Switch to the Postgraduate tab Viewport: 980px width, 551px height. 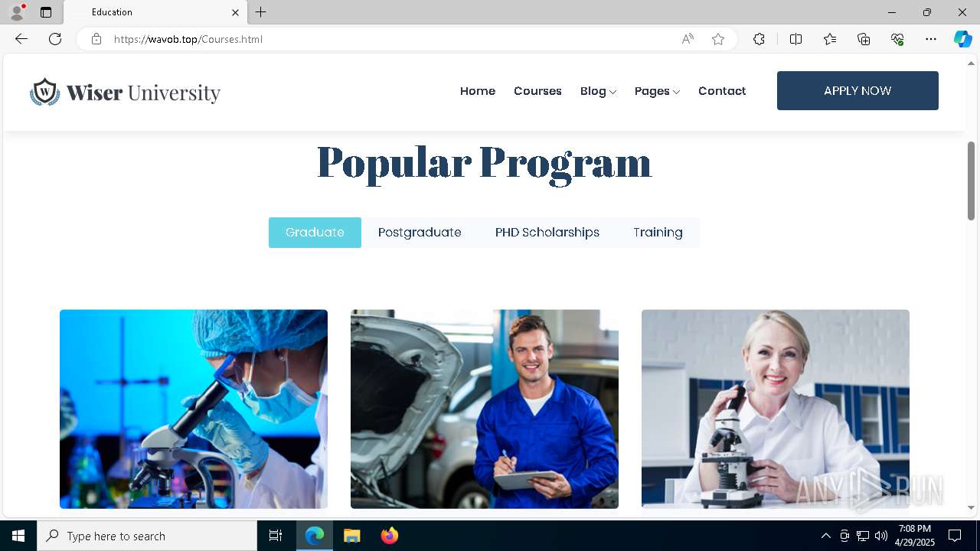tap(420, 233)
